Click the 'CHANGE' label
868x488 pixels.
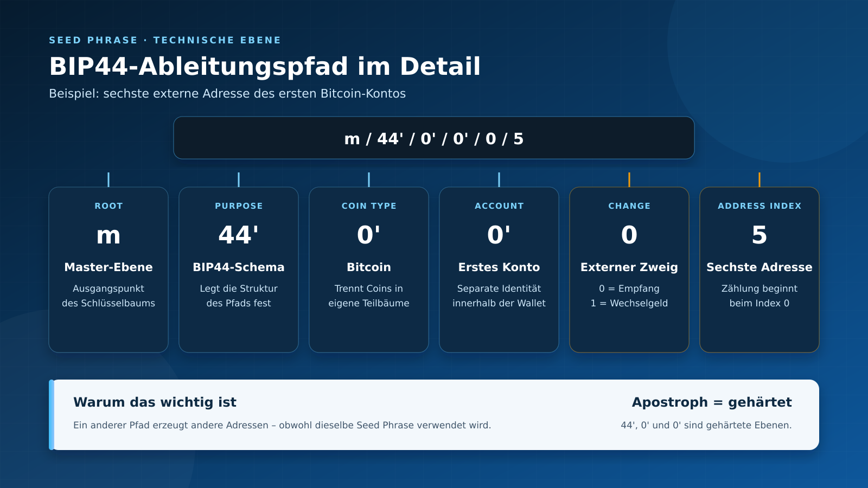pos(629,206)
